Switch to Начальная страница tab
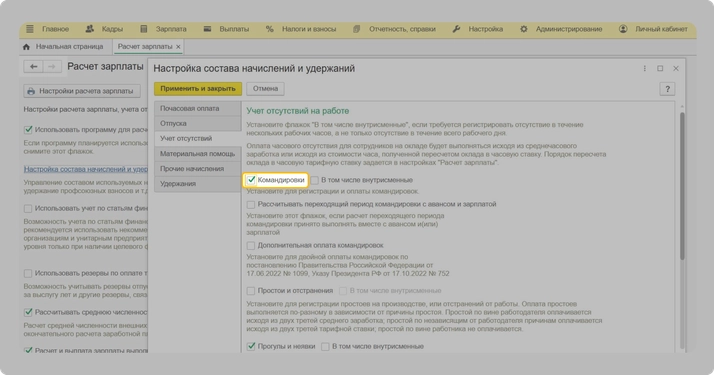This screenshot has height=375, width=714. (69, 46)
